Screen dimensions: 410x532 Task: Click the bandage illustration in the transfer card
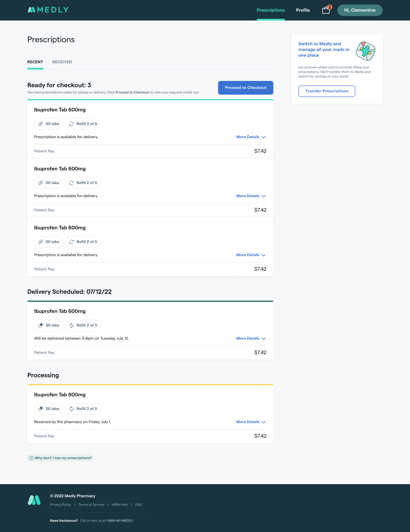tap(366, 51)
